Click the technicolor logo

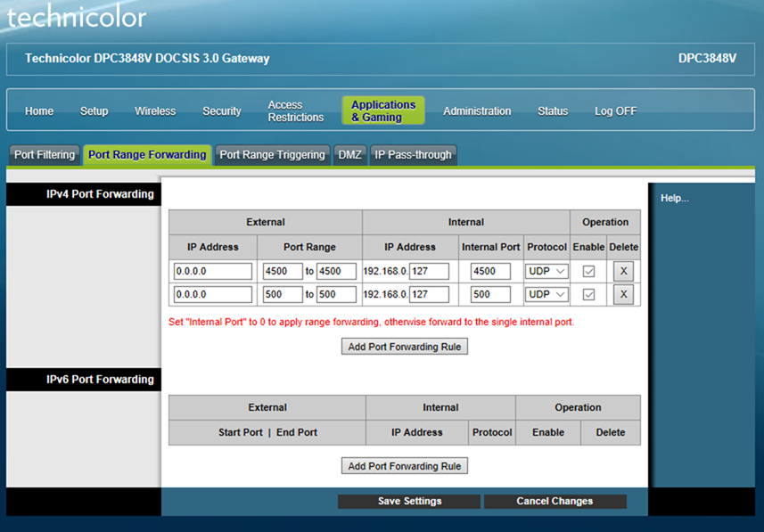77,17
